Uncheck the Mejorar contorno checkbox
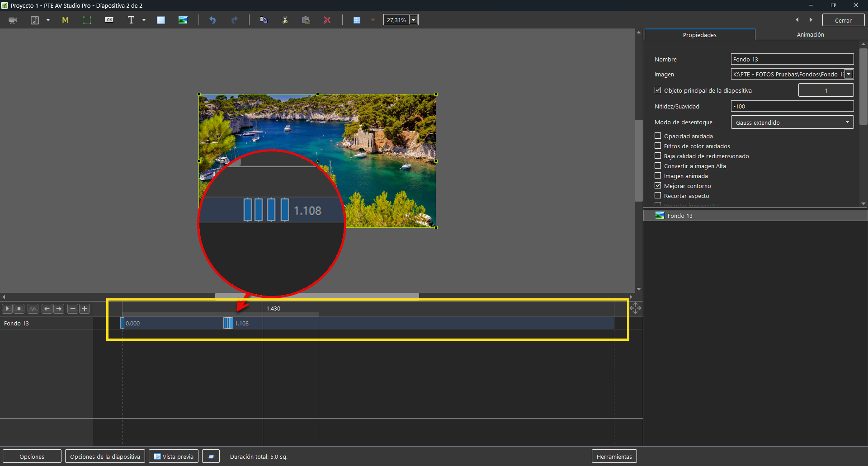 (x=658, y=185)
